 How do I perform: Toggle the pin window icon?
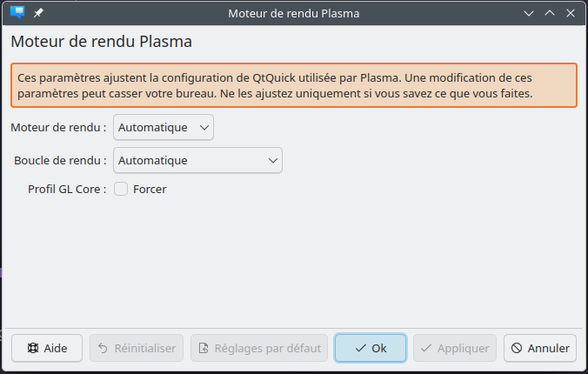point(38,13)
